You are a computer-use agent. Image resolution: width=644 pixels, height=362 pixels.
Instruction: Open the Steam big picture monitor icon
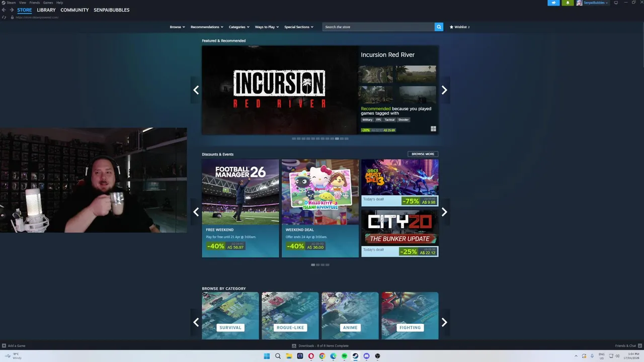[x=616, y=3]
